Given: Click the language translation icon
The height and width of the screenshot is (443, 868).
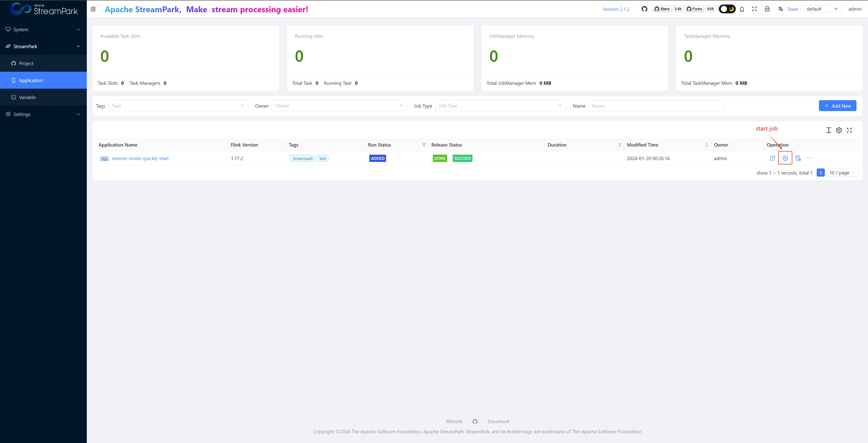Looking at the screenshot, I should 780,9.
